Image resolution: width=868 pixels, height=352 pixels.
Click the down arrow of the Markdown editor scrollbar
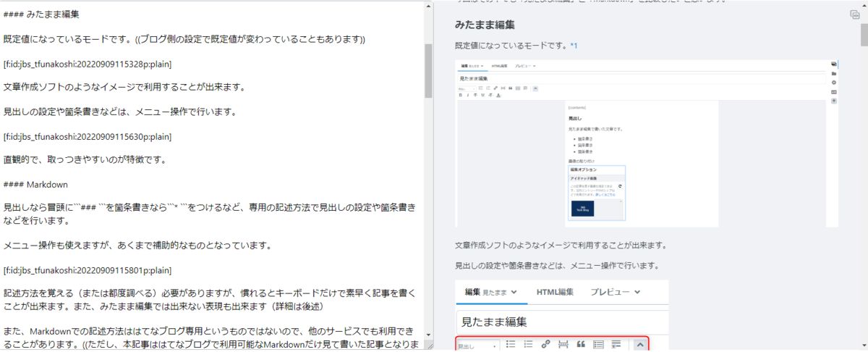tap(428, 334)
